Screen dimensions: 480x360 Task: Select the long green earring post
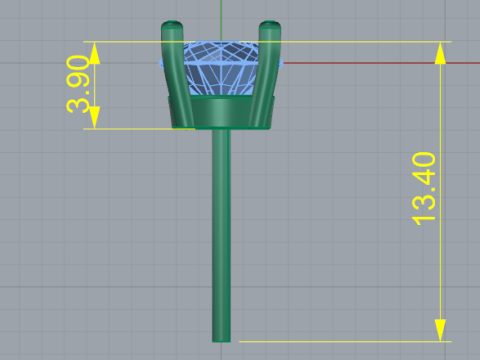pos(221,235)
